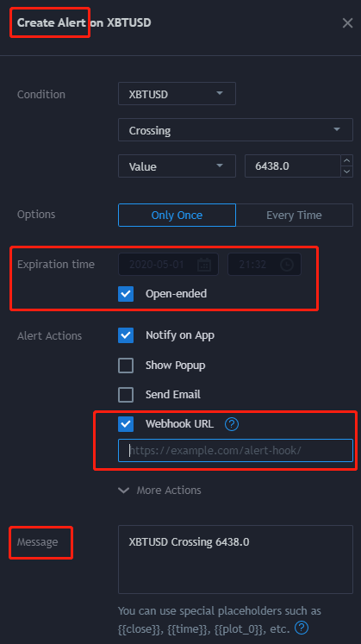Select the Only Once option
This screenshot has width=361, height=644.
click(x=177, y=215)
